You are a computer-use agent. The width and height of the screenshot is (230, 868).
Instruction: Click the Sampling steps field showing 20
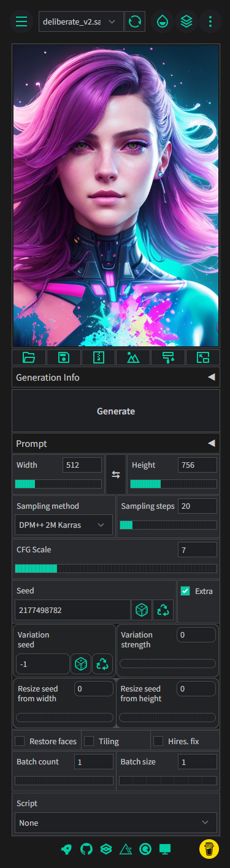click(197, 506)
